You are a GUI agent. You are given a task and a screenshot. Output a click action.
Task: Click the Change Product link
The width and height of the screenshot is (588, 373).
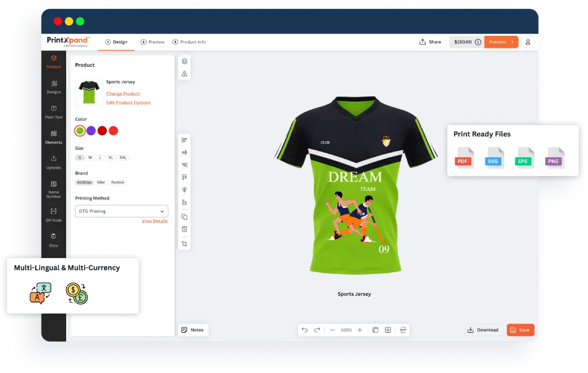pos(123,94)
